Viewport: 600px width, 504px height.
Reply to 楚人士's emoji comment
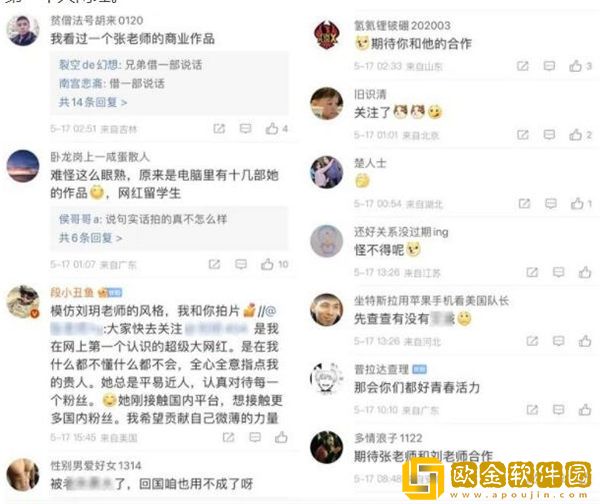click(x=551, y=204)
